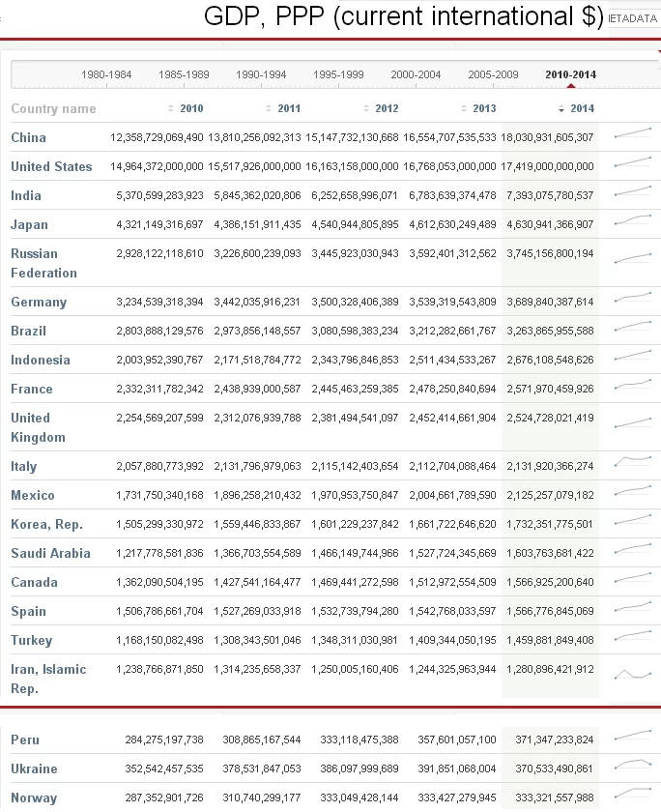Switch to the 1980-1984 year range tab
The height and width of the screenshot is (812, 661).
(x=106, y=74)
